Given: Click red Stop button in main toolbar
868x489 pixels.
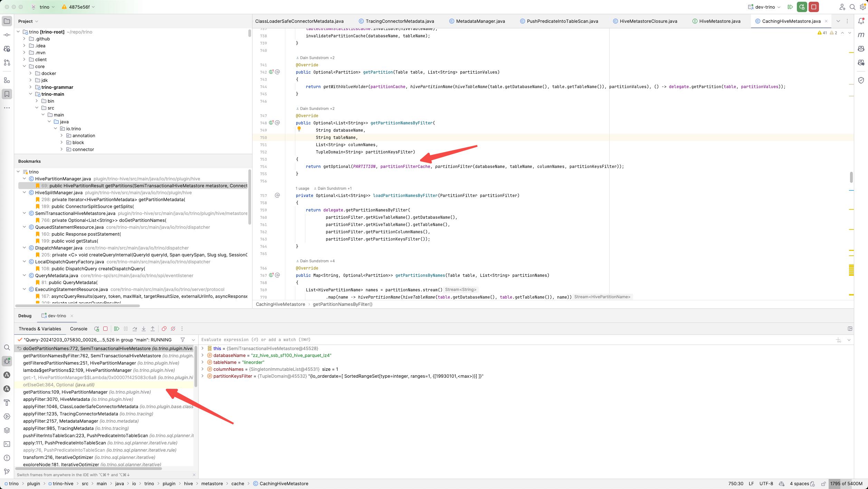Looking at the screenshot, I should (814, 7).
